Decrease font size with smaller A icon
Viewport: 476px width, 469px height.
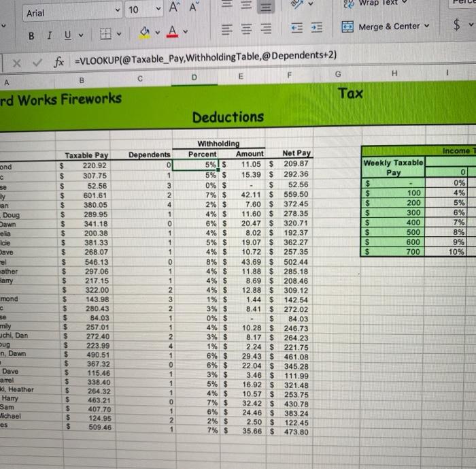pos(193,7)
